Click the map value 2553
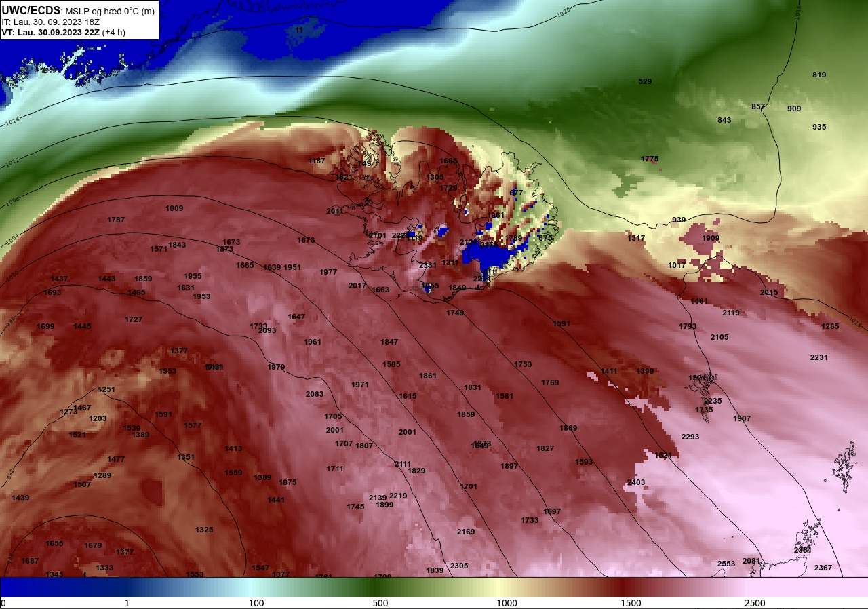Screen dimensions: 868x609 click(726, 564)
